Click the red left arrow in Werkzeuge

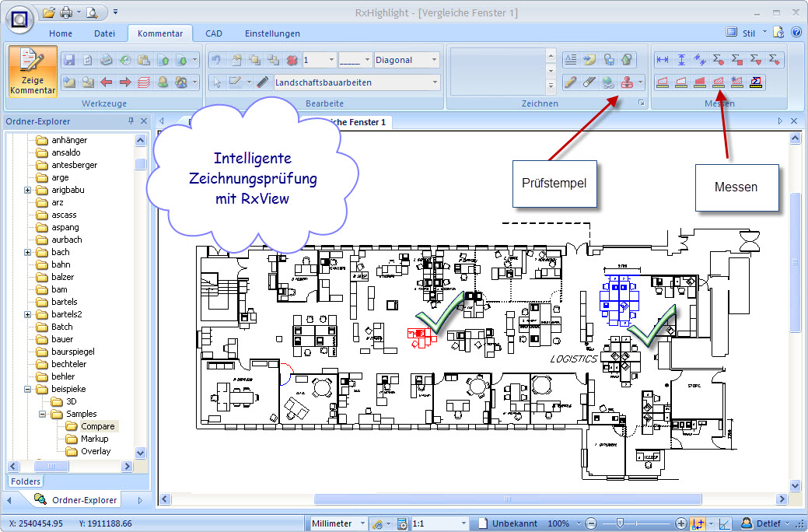pyautogui.click(x=107, y=82)
